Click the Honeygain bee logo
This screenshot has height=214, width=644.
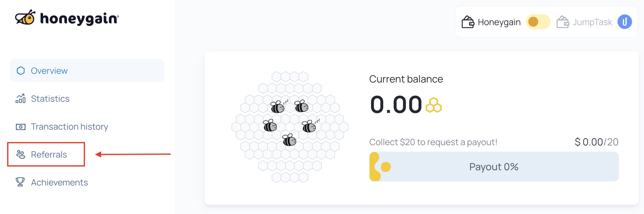click(25, 17)
